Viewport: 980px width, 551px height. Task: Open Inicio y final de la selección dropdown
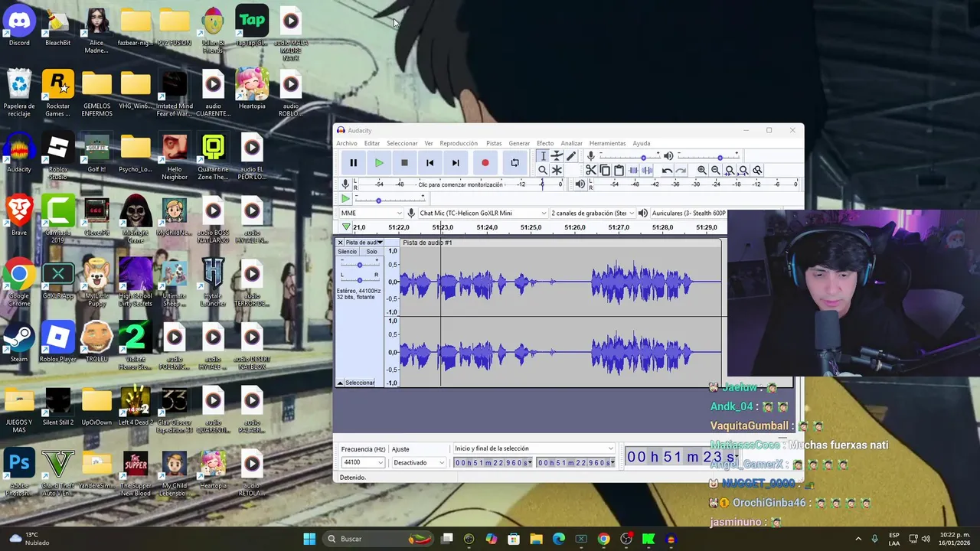534,448
